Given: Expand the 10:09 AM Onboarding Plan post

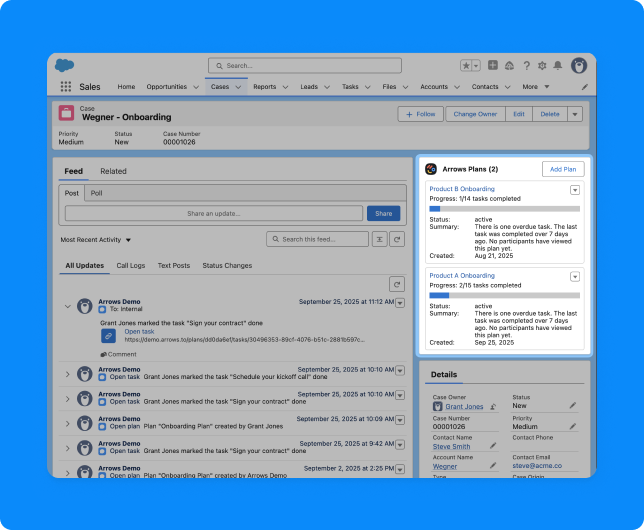Looking at the screenshot, I should (x=68, y=424).
